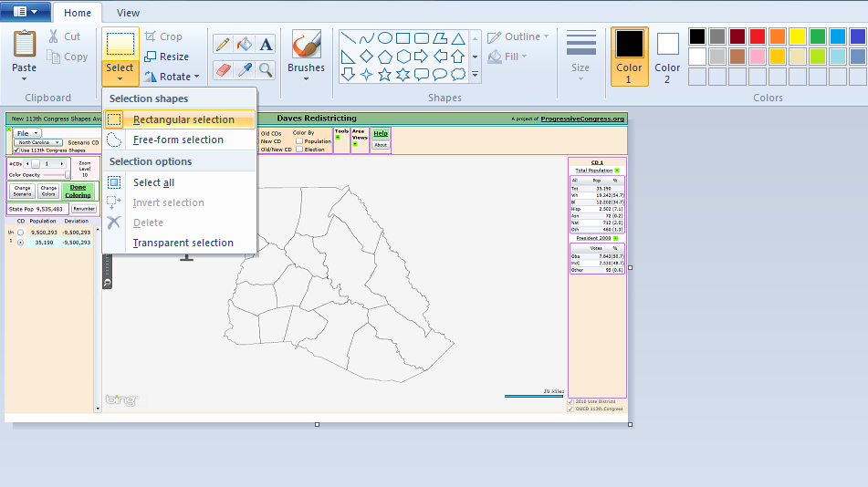Select the Pencil tool
Viewport: 868px width, 487px height.
223,45
